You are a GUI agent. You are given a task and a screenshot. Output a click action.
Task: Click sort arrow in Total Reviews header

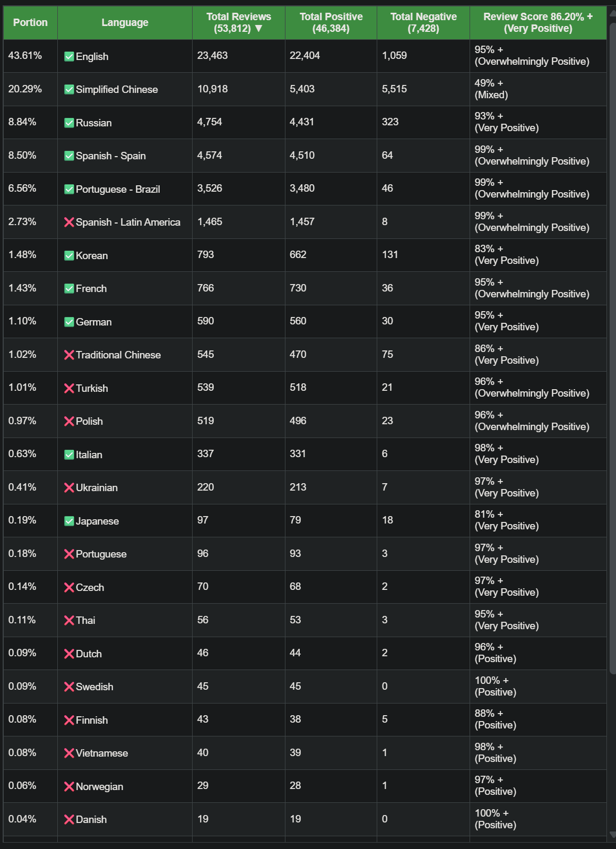click(x=259, y=29)
